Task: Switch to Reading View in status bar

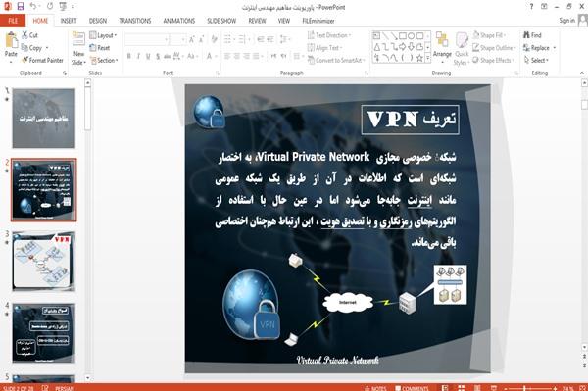Action: pyautogui.click(x=477, y=388)
